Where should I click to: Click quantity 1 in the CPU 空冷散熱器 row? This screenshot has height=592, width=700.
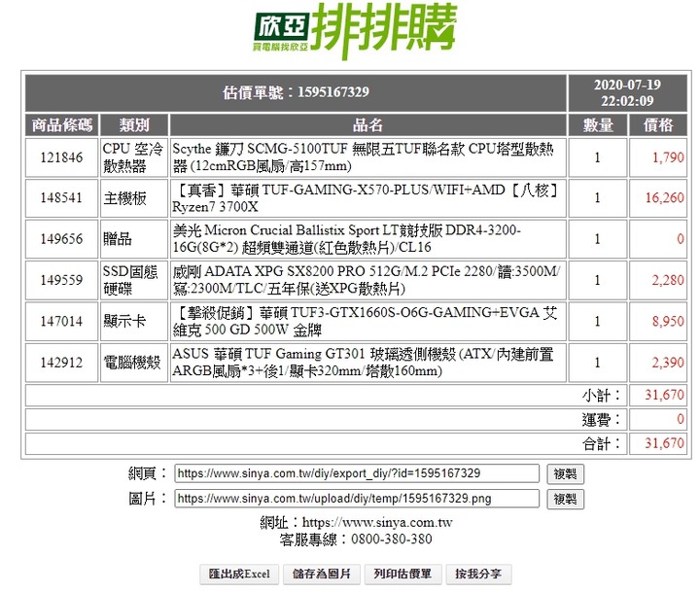coord(597,157)
